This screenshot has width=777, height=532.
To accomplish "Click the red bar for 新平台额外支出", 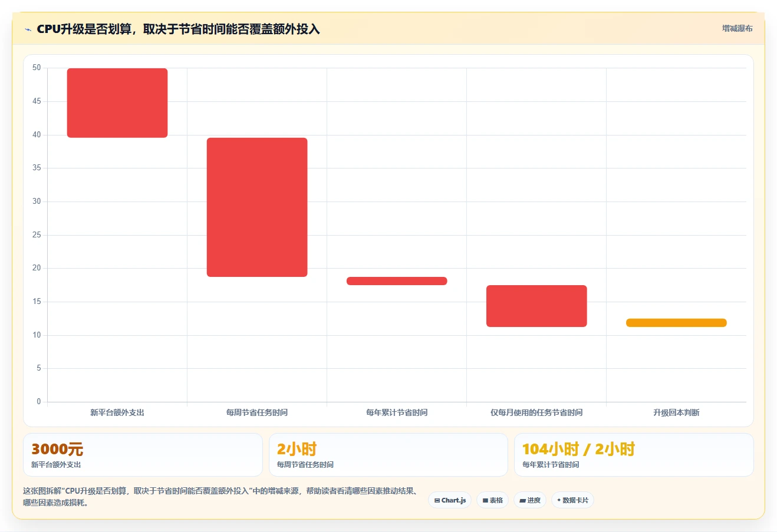I will tap(117, 103).
